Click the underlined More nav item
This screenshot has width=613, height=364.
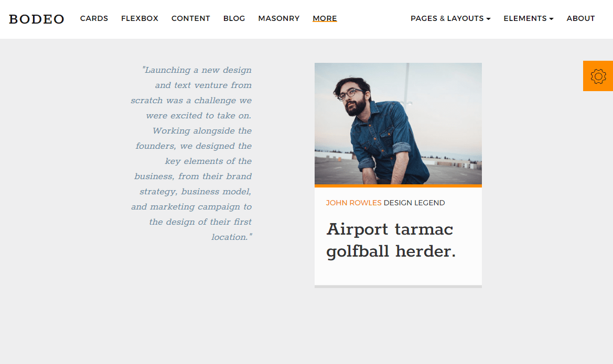325,18
